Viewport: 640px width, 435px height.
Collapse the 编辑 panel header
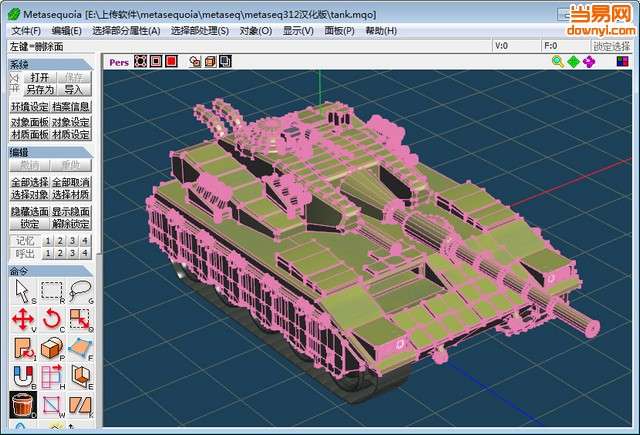[49, 152]
